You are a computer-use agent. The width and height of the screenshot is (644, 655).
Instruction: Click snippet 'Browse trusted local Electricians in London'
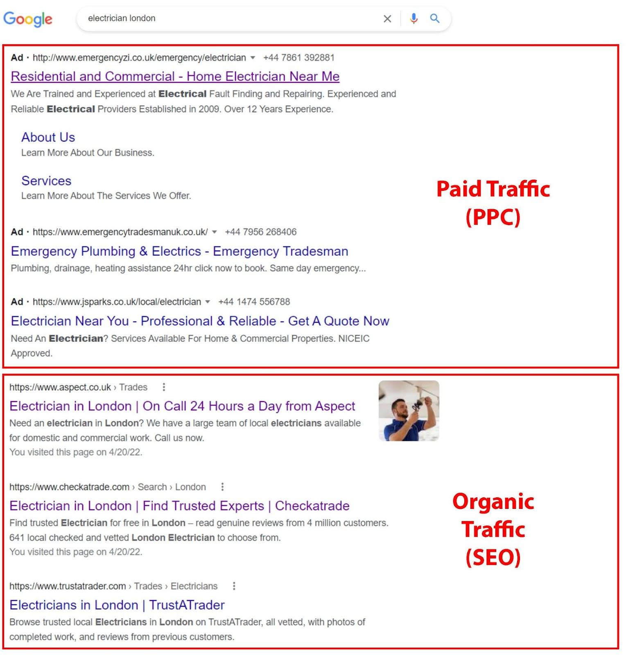tap(187, 630)
